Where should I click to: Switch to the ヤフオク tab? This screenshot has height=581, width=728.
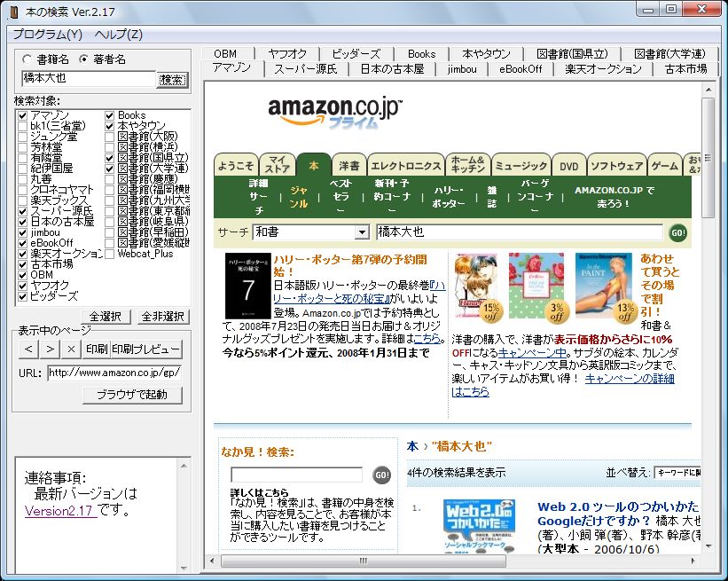pyautogui.click(x=287, y=54)
